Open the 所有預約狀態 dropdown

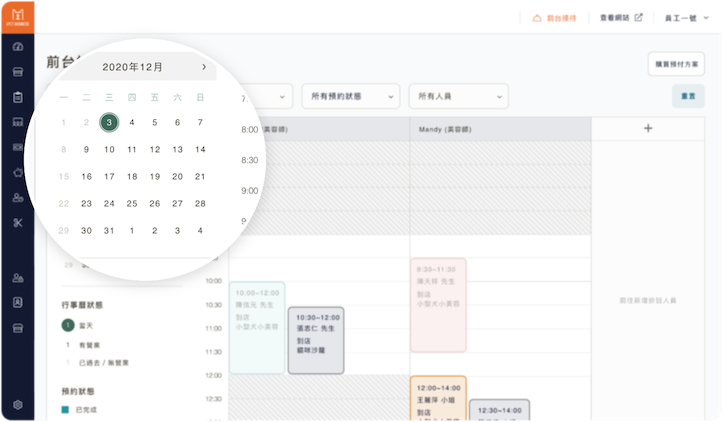click(x=351, y=96)
